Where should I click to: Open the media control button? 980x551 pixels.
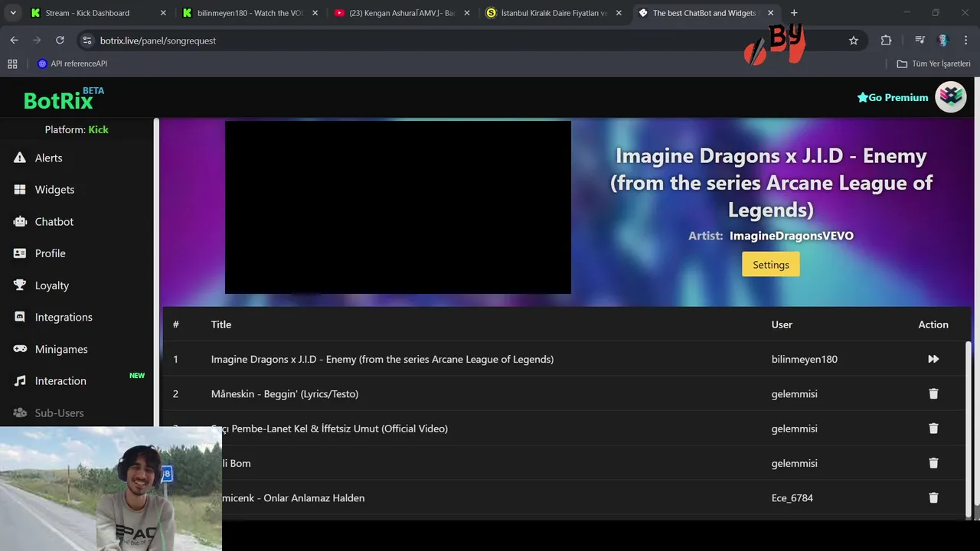click(920, 41)
